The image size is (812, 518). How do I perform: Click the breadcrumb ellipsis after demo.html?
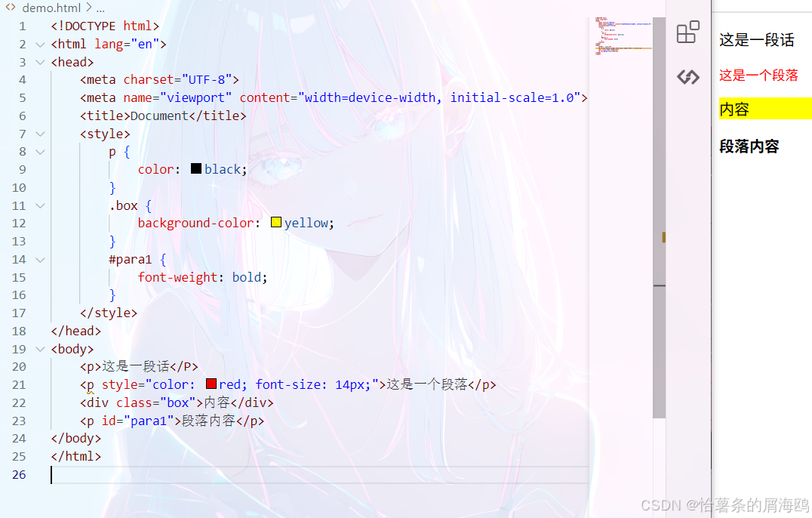pos(100,8)
